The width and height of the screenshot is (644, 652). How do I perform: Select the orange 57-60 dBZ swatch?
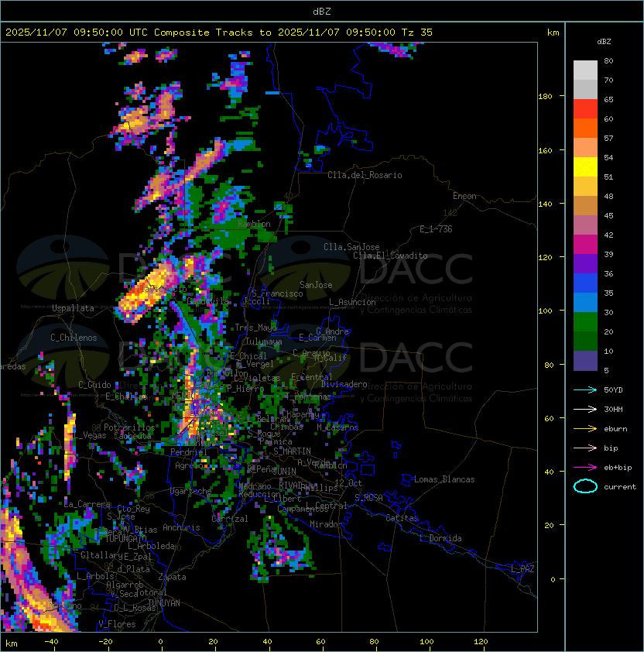pos(585,128)
